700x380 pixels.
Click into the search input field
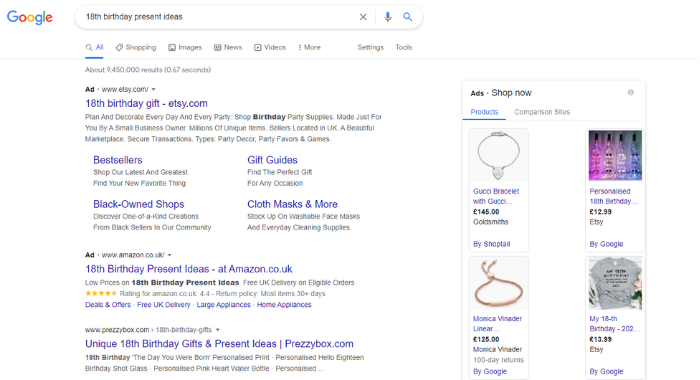tap(219, 17)
